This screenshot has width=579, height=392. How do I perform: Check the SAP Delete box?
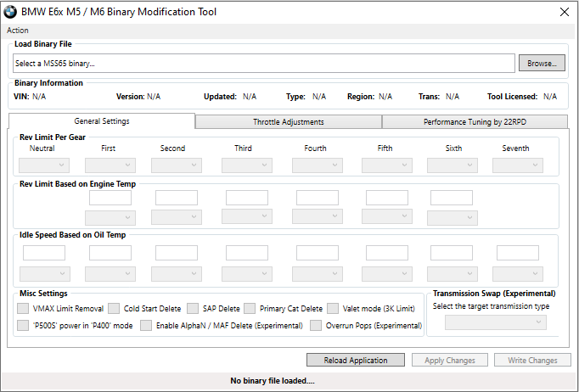click(x=193, y=308)
